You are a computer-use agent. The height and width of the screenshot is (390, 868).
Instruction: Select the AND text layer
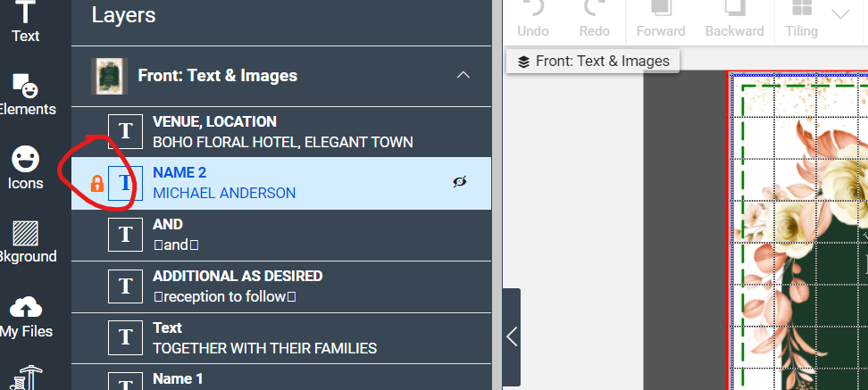coord(281,235)
